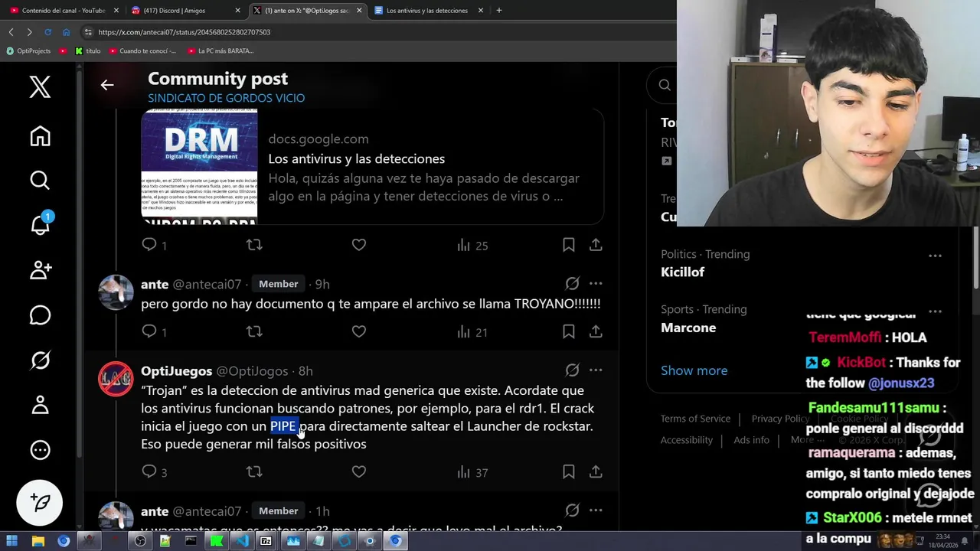Bookmark ante's TROYANO post
This screenshot has height=551, width=980.
(568, 331)
